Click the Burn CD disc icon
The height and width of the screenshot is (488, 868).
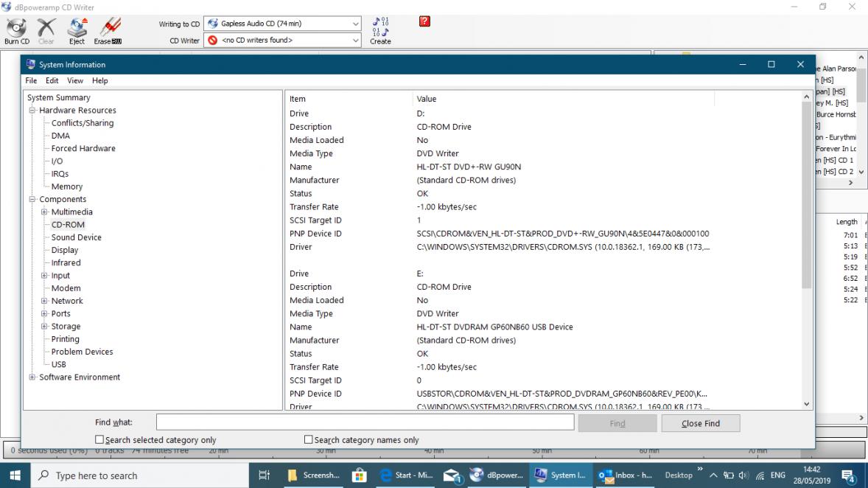(17, 27)
